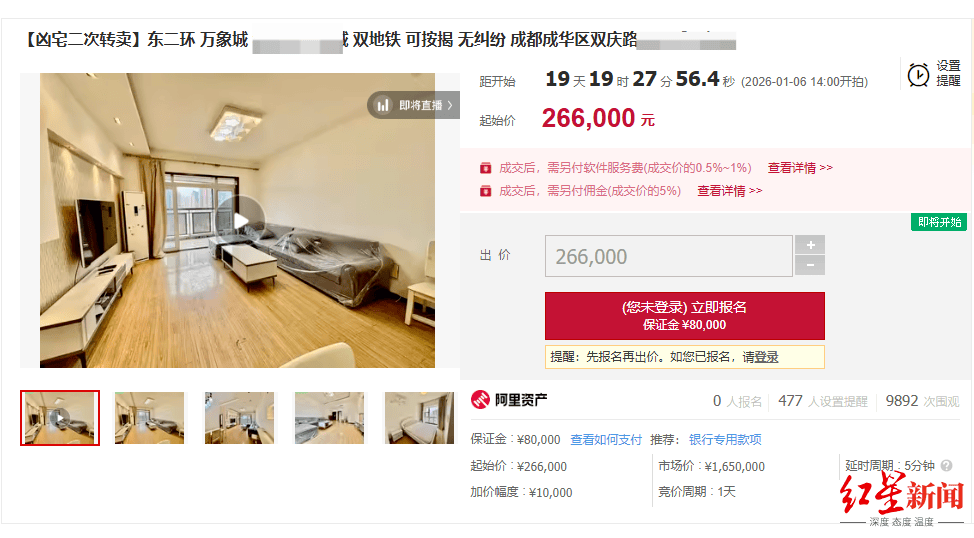Select the third room thumbnail
Screen dimensions: 974x538
(239, 417)
